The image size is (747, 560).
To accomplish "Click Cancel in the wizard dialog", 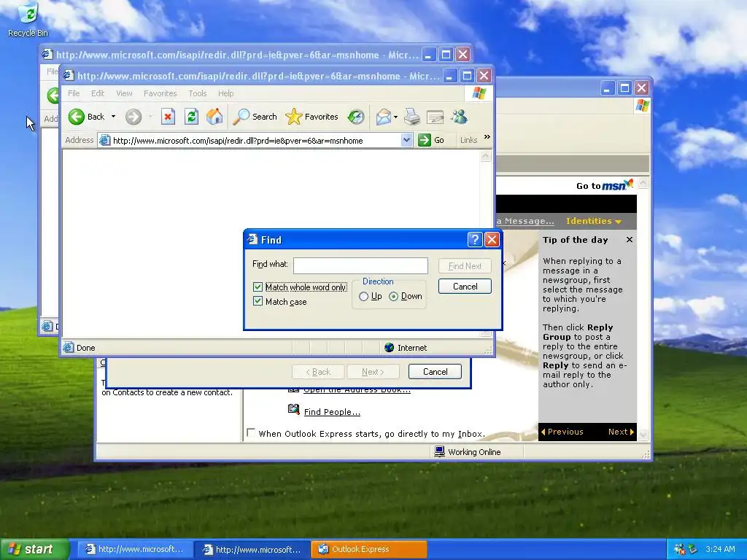I will click(x=435, y=371).
